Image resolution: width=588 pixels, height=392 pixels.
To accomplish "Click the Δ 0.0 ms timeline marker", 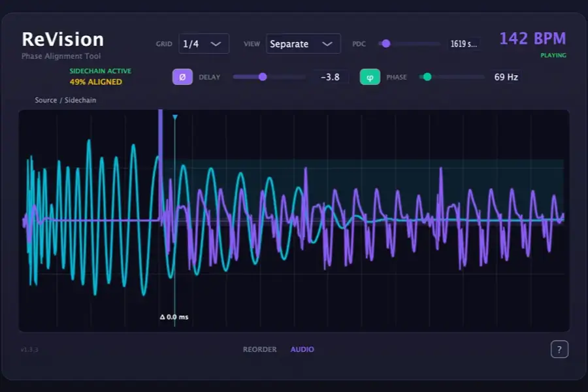I will 175,316.
